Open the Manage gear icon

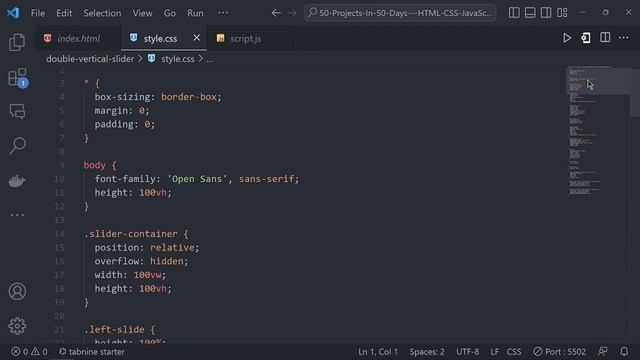tap(17, 326)
